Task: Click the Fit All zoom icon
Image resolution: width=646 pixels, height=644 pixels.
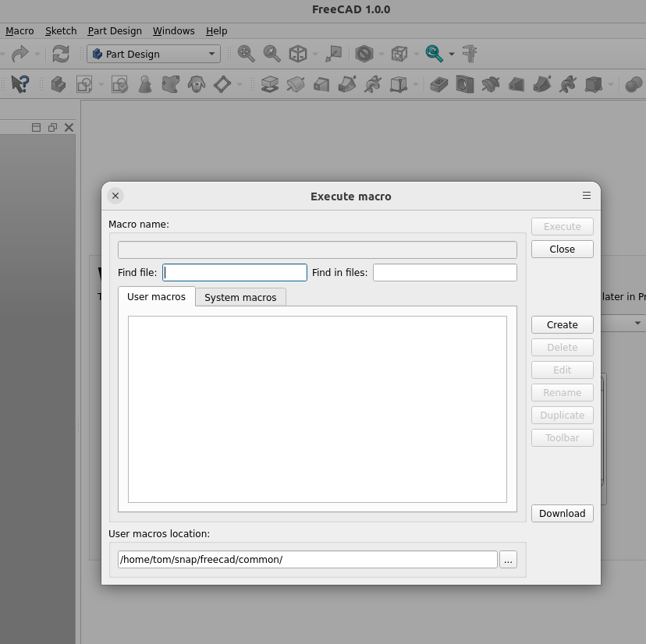Action: click(246, 54)
